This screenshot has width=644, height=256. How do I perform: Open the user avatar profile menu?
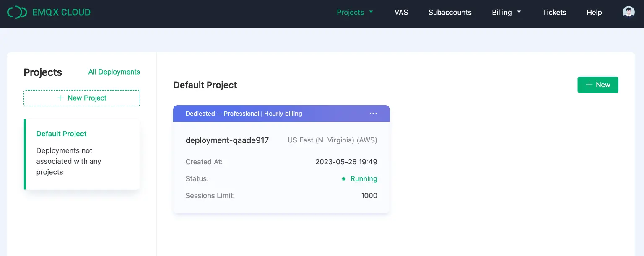point(628,12)
